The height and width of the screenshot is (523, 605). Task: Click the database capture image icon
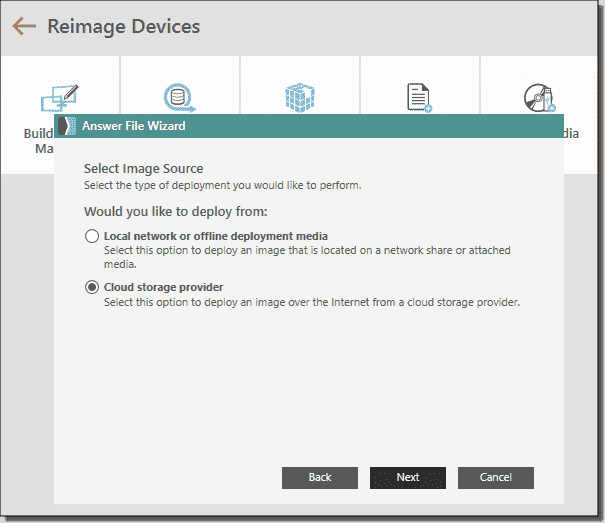pos(179,98)
